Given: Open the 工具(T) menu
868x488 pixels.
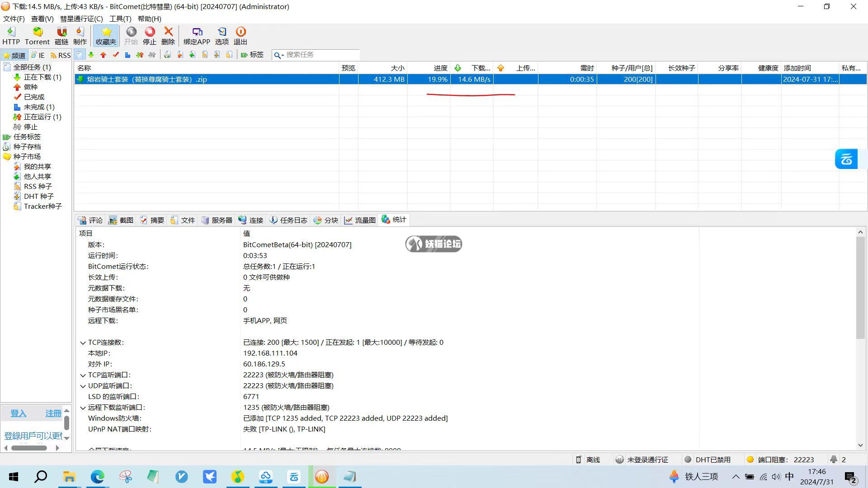Looking at the screenshot, I should click(120, 19).
